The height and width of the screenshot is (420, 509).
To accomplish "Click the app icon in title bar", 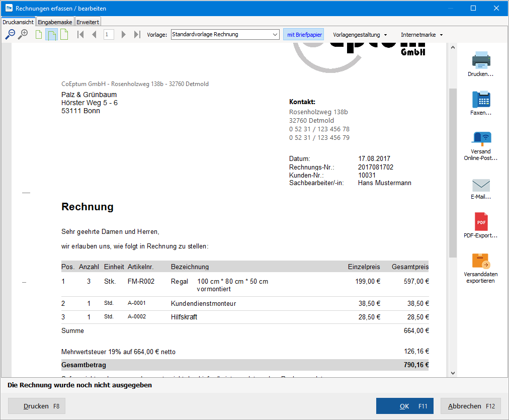I will pos(9,8).
